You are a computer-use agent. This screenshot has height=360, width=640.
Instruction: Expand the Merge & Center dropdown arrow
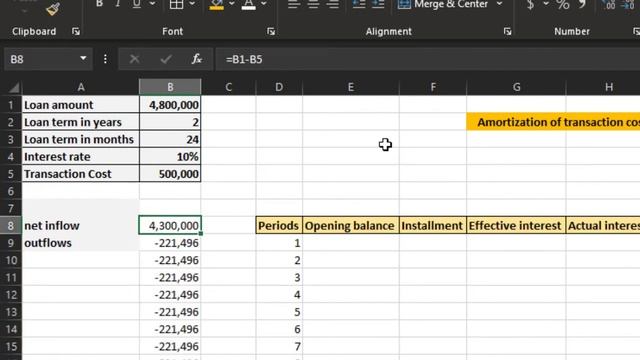500,4
